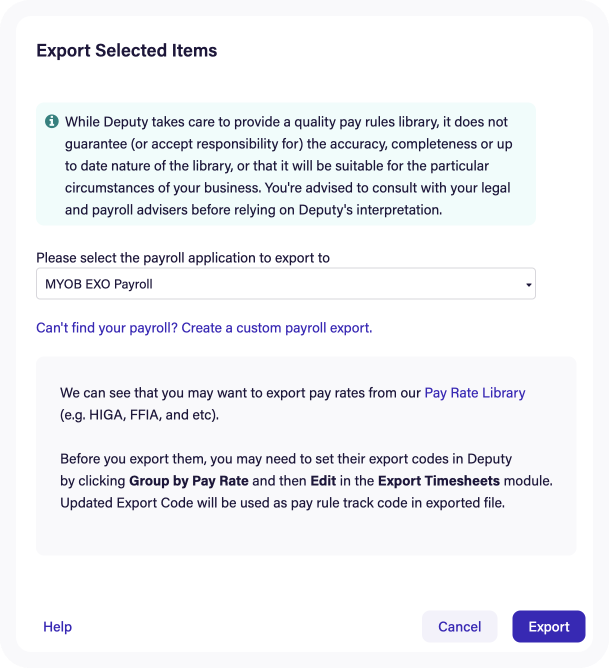Image resolution: width=609 pixels, height=668 pixels.
Task: Click the Export Selected Items heading
Action: click(x=126, y=50)
